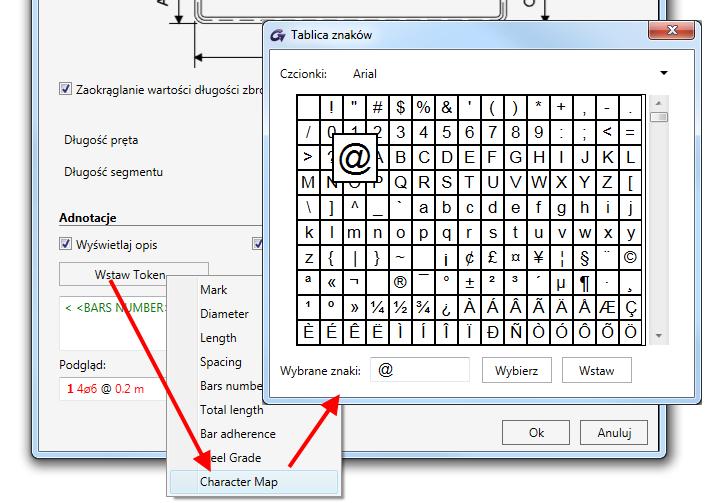This screenshot has height=503, width=719.
Task: Select the Æ ligature character
Action: 607,307
